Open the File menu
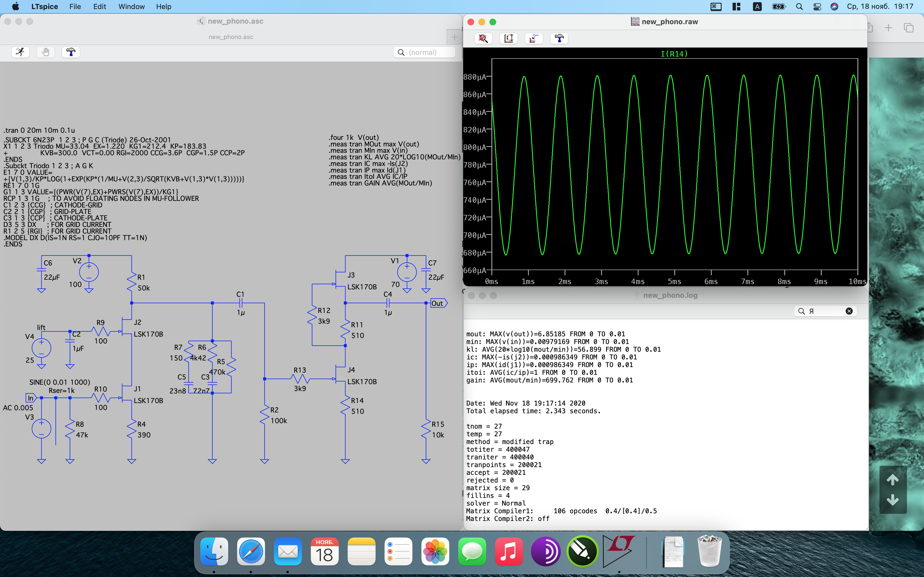Image resolution: width=924 pixels, height=577 pixels. [75, 7]
